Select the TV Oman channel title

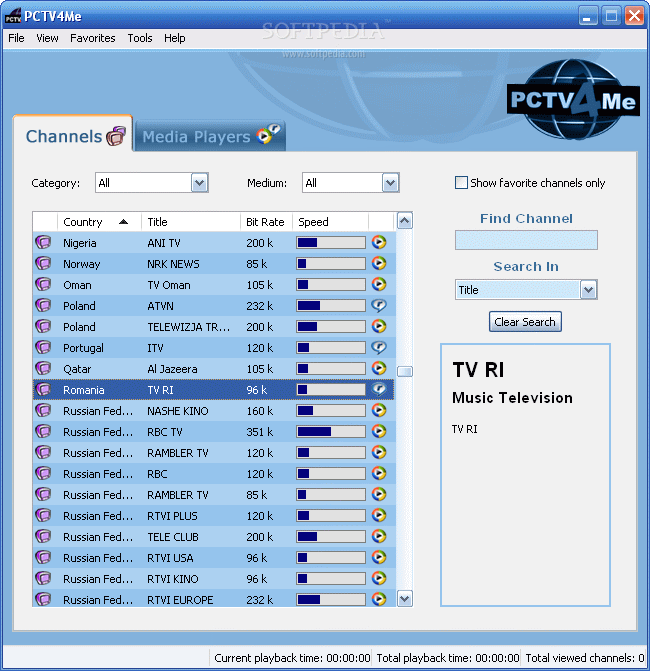click(169, 285)
